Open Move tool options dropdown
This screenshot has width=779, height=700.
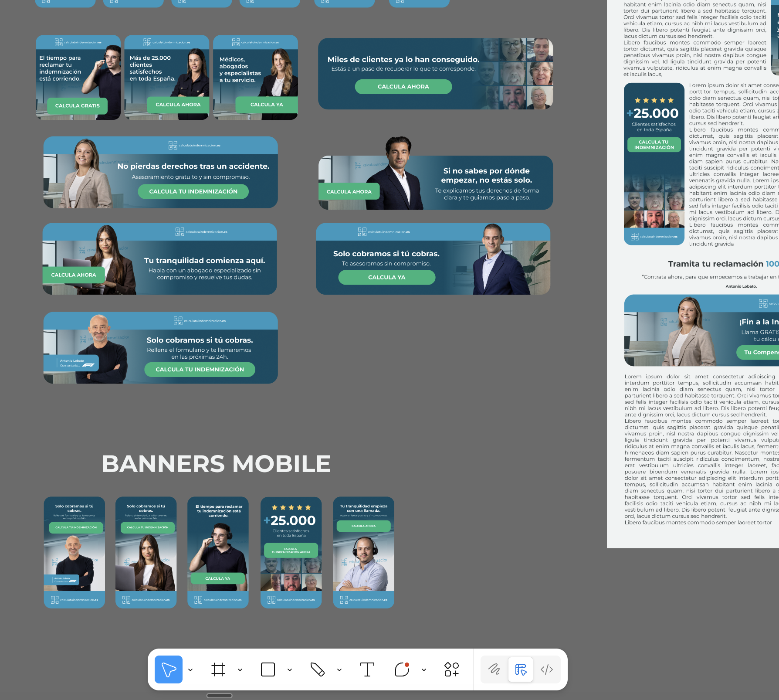coord(190,669)
